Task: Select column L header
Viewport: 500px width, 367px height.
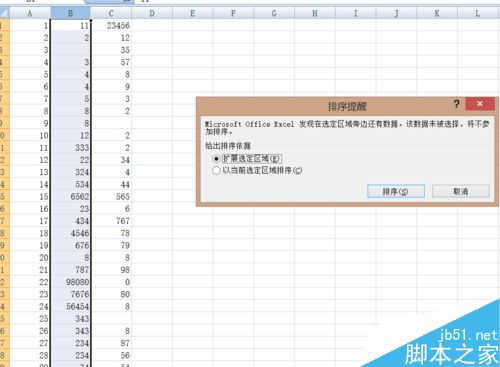Action: pyautogui.click(x=478, y=14)
